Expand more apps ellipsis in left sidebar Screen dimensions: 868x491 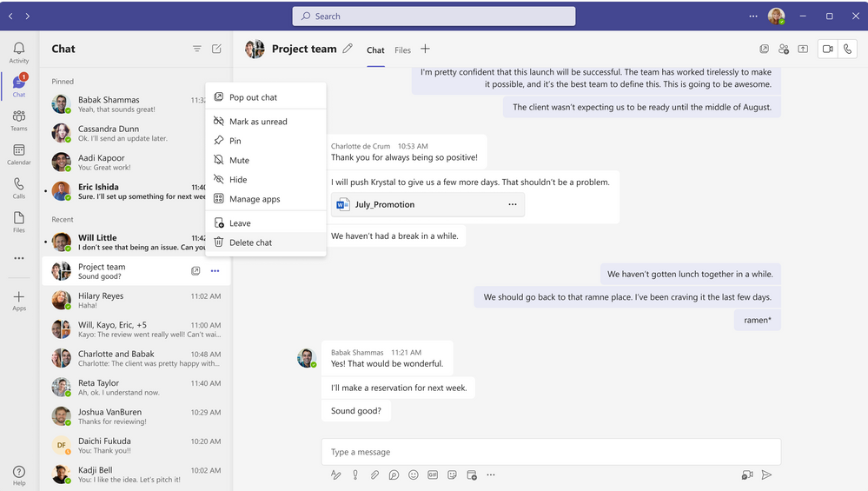[18, 258]
